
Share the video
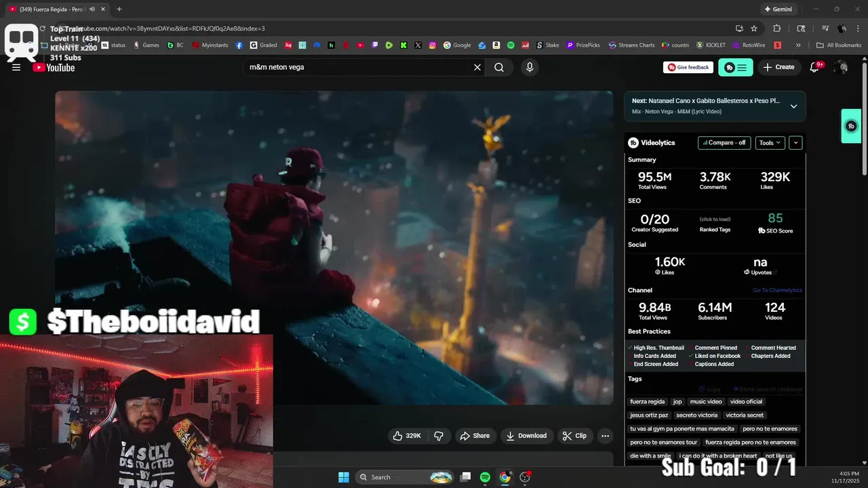(475, 436)
